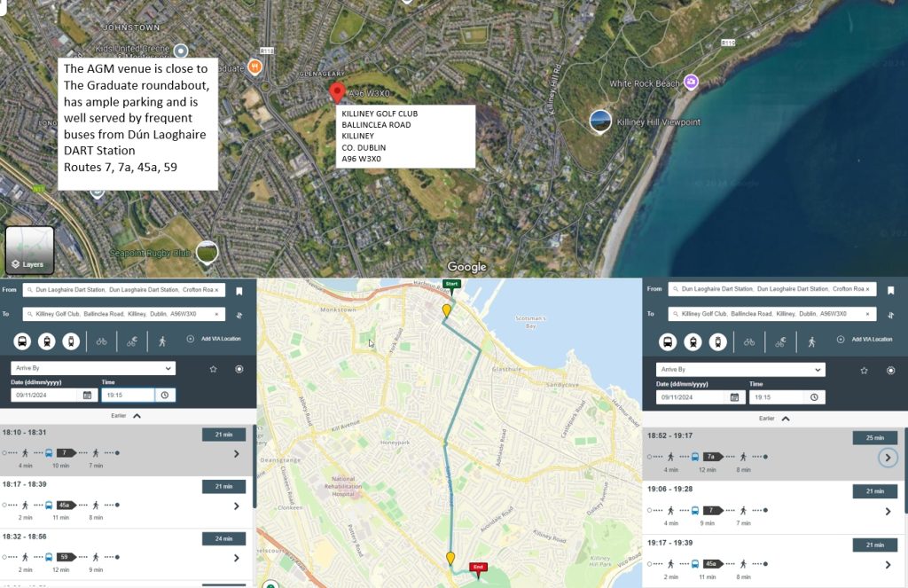Select cycling option in left planner
908x588 pixels.
click(x=101, y=341)
